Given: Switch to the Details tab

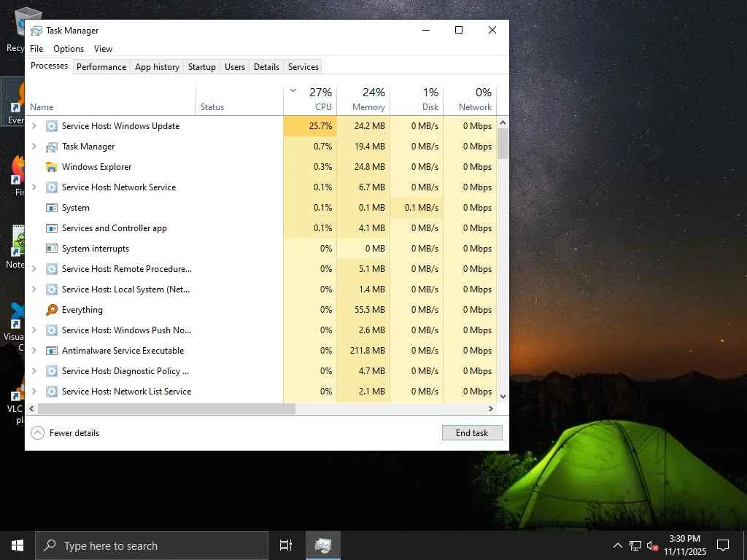Looking at the screenshot, I should point(266,67).
